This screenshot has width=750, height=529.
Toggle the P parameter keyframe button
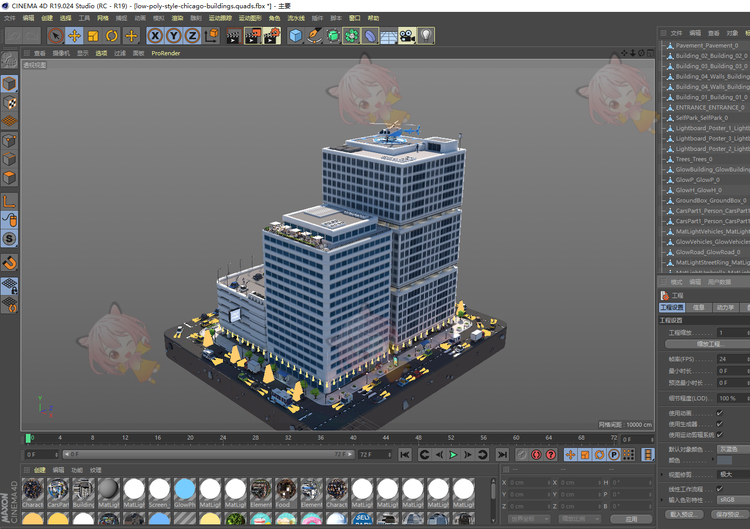pyautogui.click(x=614, y=455)
